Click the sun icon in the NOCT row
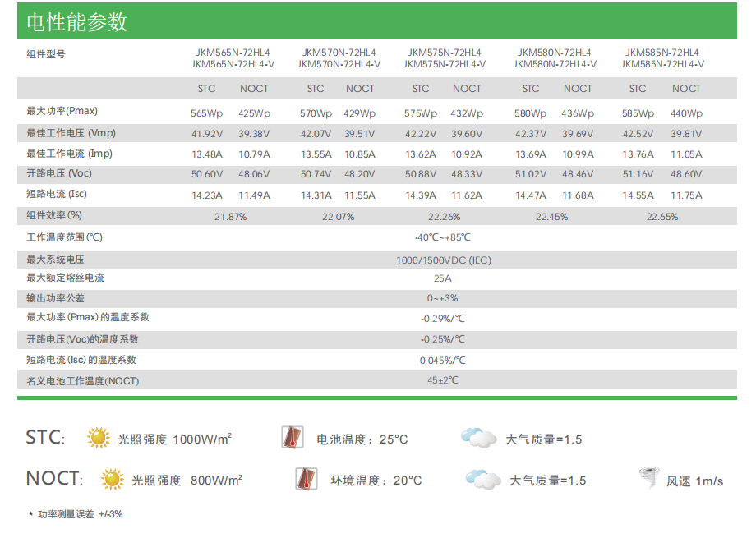756x538 pixels. (x=113, y=479)
